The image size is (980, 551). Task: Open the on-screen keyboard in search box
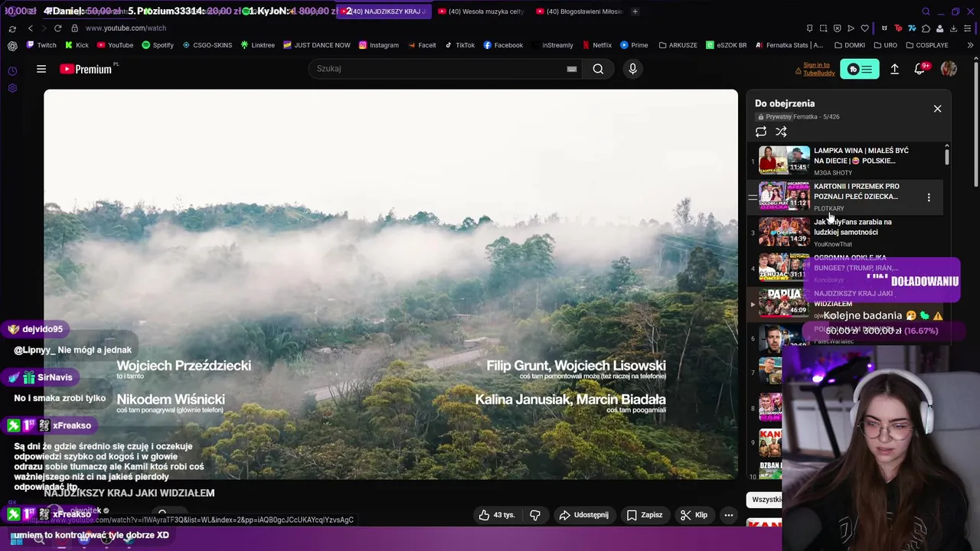571,69
